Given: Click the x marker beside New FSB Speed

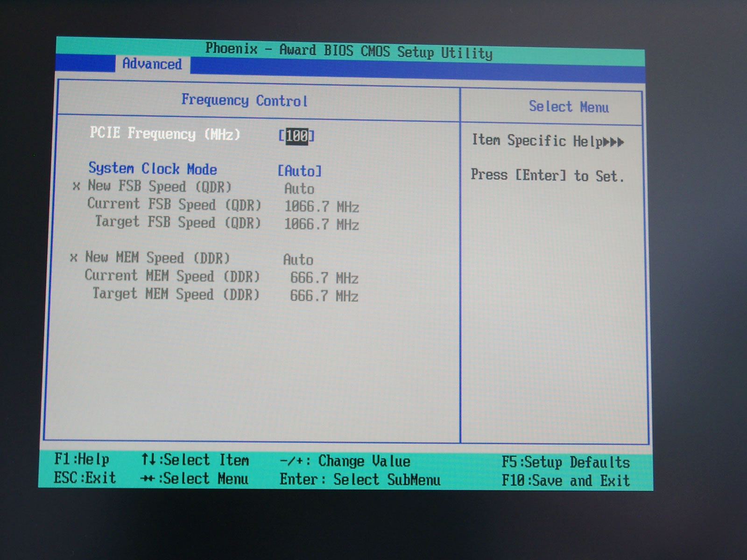Looking at the screenshot, I should pos(77,187).
